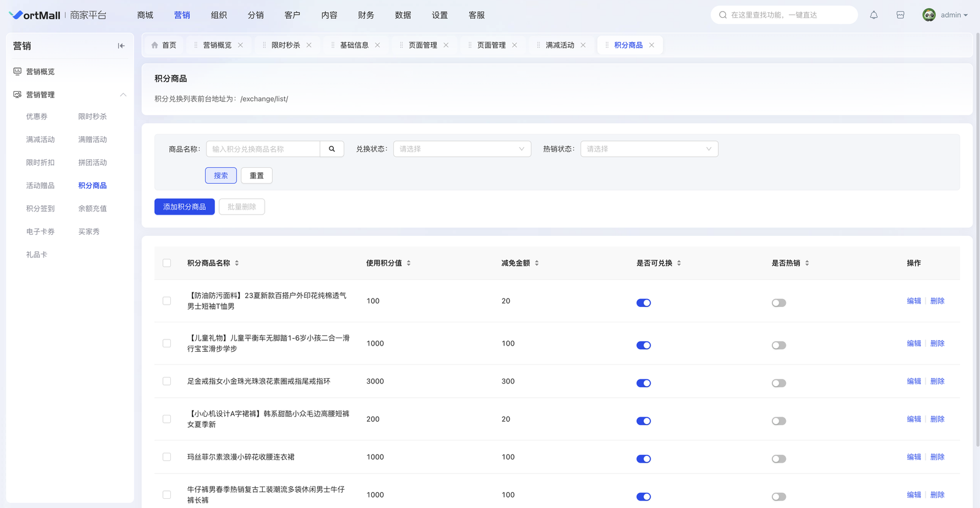The width and height of the screenshot is (980, 508).
Task: Sort by 使用积分值 column sort icon
Action: [409, 263]
